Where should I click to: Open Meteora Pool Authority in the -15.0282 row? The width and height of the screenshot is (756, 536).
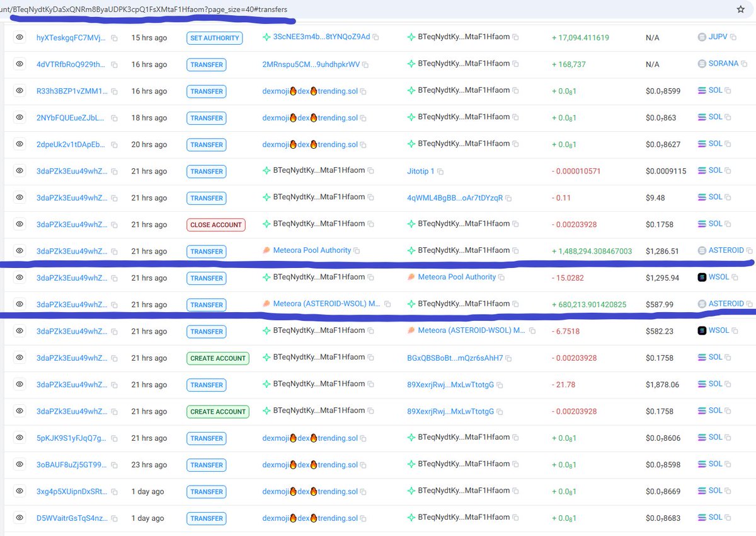point(457,277)
